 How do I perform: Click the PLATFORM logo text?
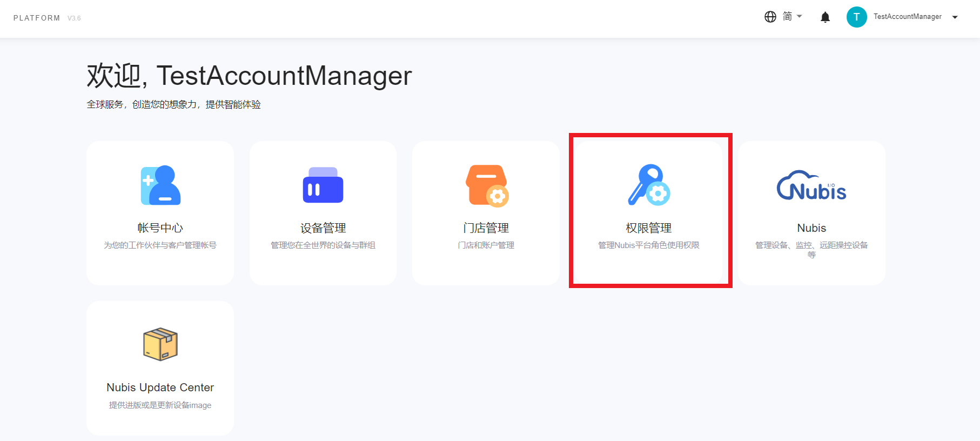(x=37, y=18)
